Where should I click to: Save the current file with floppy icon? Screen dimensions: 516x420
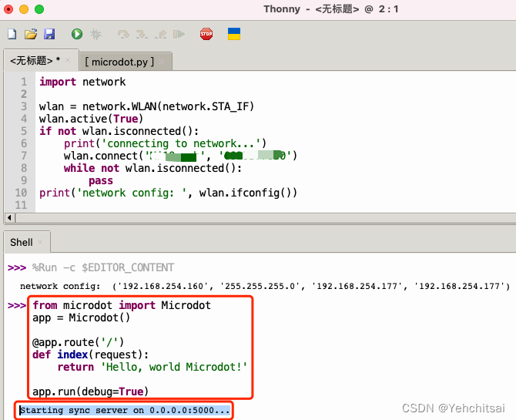click(49, 34)
